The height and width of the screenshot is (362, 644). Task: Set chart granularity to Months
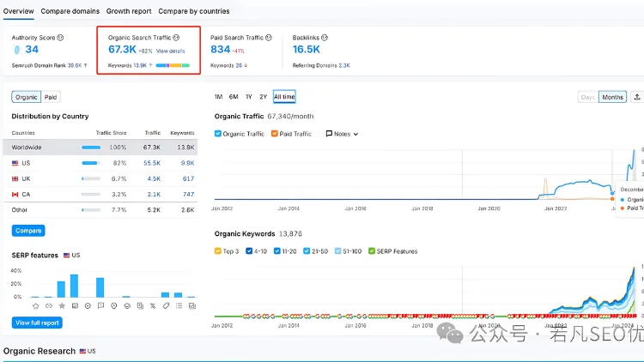(x=612, y=97)
